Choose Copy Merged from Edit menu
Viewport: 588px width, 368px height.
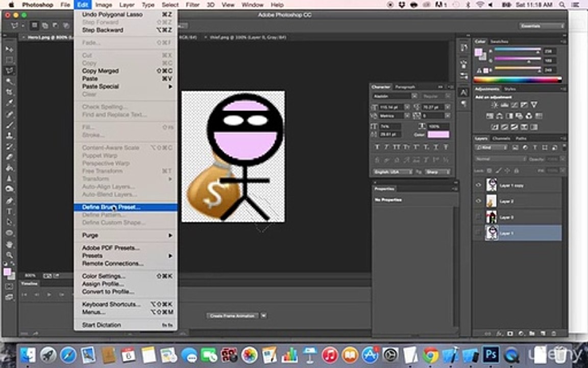pos(126,71)
